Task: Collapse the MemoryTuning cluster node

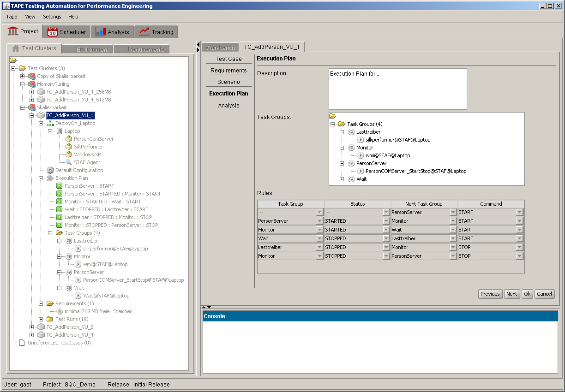Action: pos(23,84)
